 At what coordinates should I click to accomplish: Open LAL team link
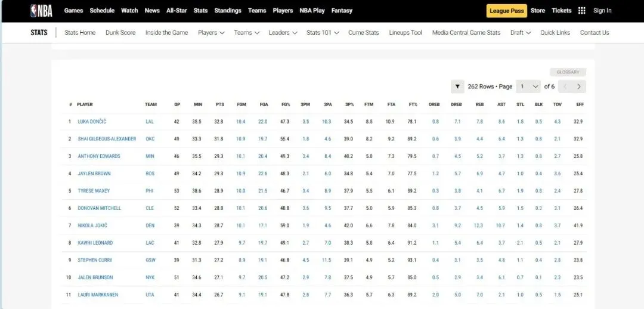click(150, 122)
